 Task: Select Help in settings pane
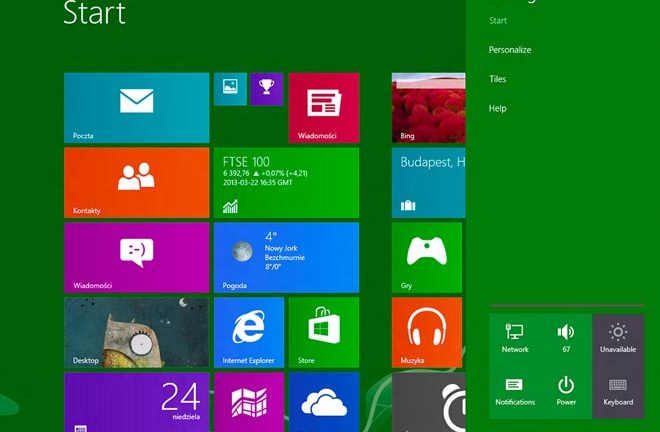[498, 108]
